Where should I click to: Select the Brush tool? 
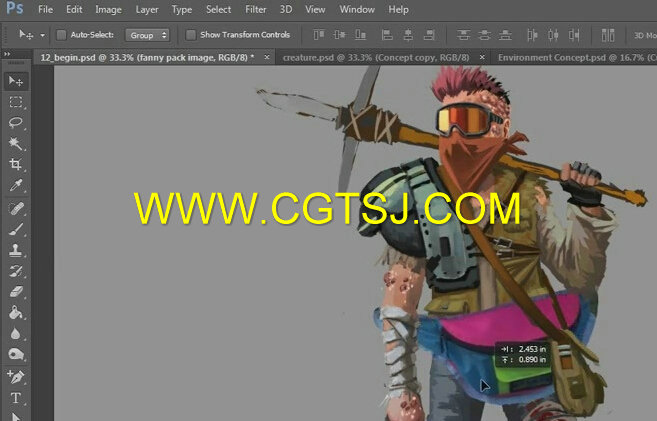tap(16, 229)
